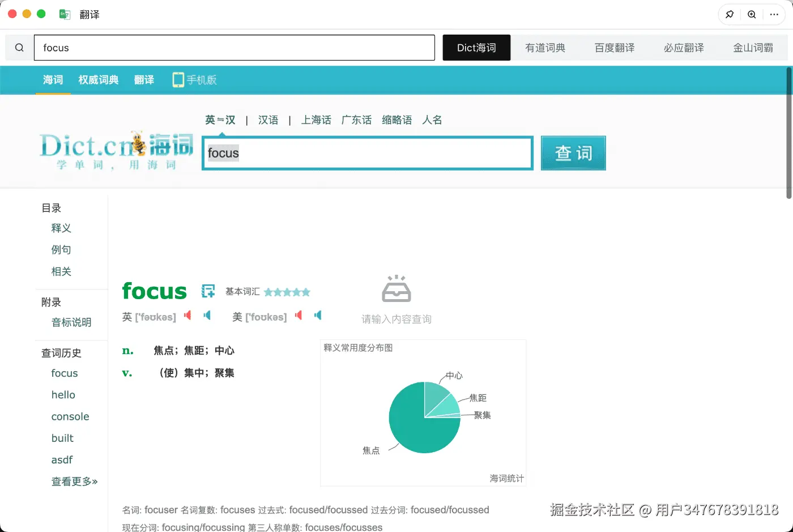The height and width of the screenshot is (532, 793).
Task: Click the green focus headword
Action: 155,291
